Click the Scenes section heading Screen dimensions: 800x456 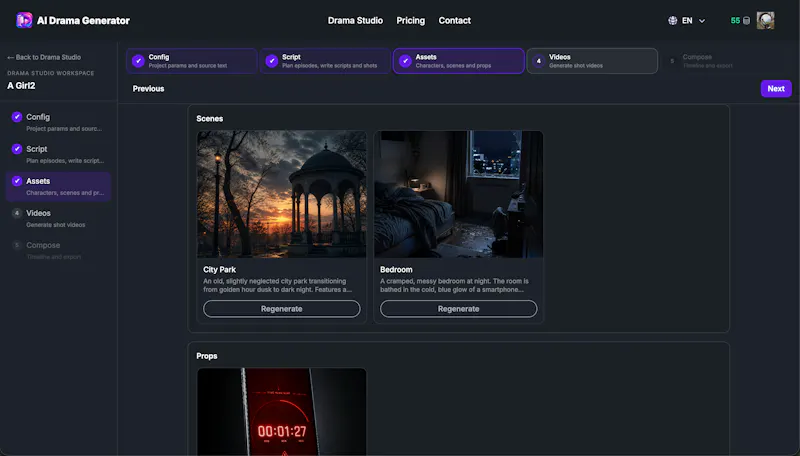[210, 118]
